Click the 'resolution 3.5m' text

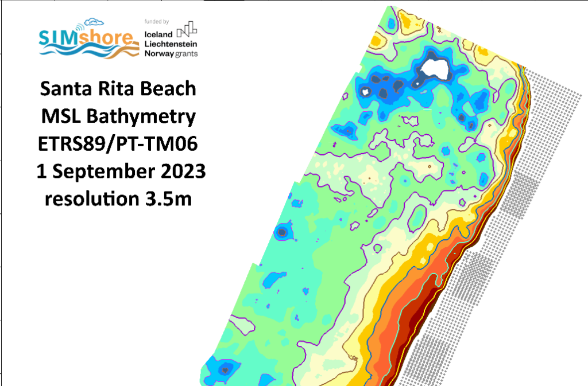click(x=118, y=199)
